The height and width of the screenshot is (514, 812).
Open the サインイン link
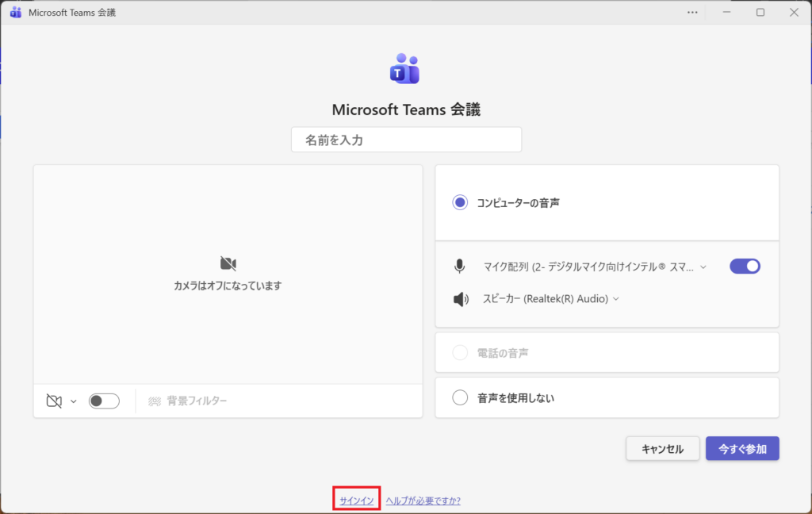click(x=356, y=501)
